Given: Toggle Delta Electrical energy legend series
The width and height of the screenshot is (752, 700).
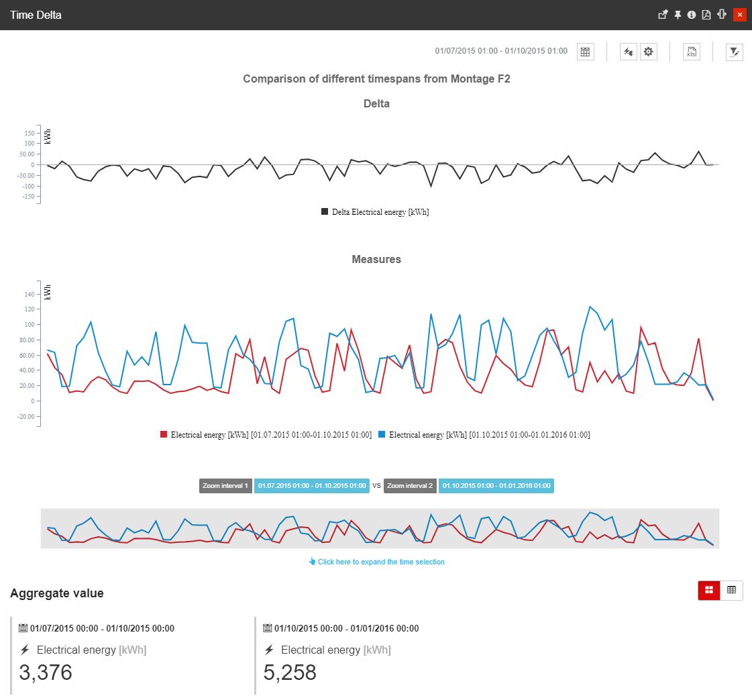Looking at the screenshot, I should [376, 212].
